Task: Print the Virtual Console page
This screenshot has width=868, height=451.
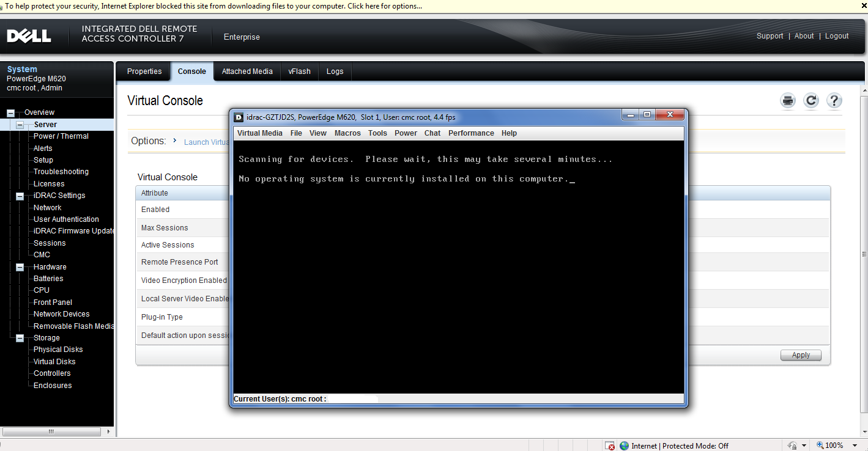Action: [788, 101]
